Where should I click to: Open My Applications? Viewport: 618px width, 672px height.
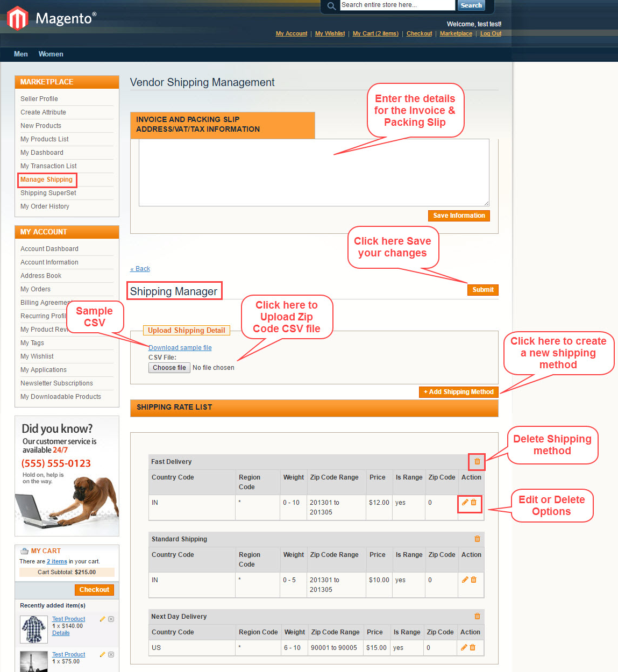(x=44, y=370)
